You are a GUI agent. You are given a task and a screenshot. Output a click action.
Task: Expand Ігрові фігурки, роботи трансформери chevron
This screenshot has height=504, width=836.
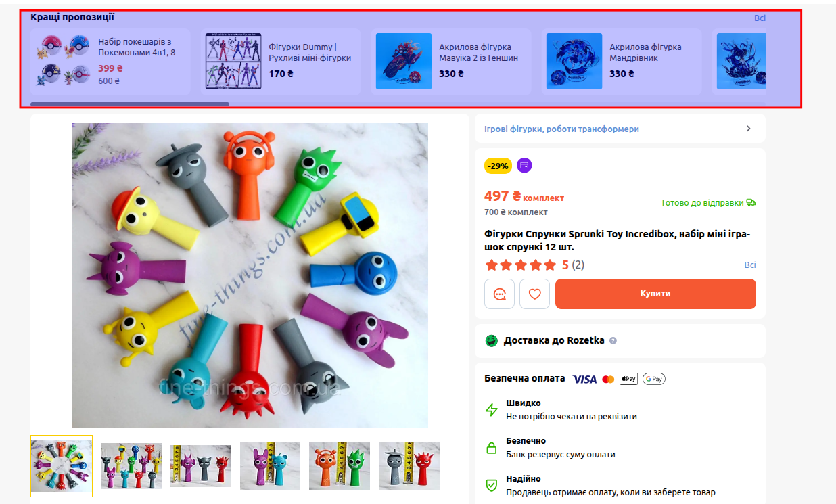coord(748,129)
